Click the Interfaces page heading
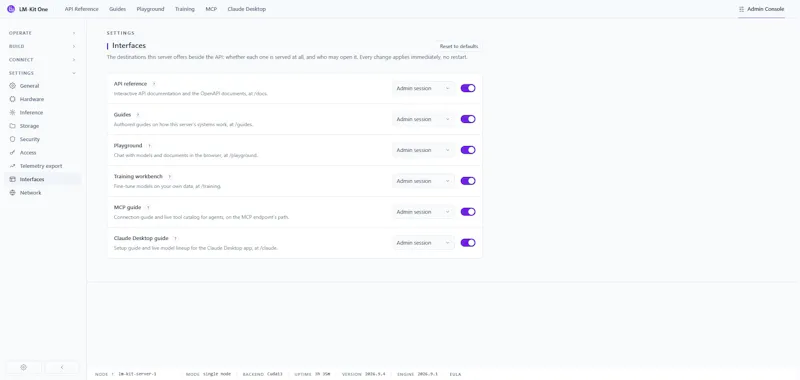Screen dimensions: 800x380 coord(129,46)
